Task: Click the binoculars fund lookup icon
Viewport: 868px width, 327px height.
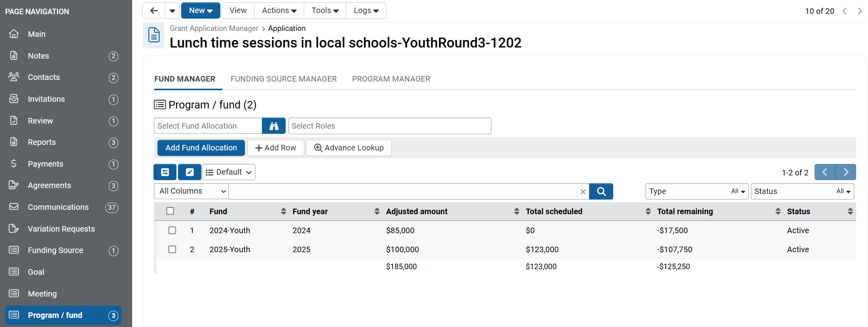Action: click(274, 126)
